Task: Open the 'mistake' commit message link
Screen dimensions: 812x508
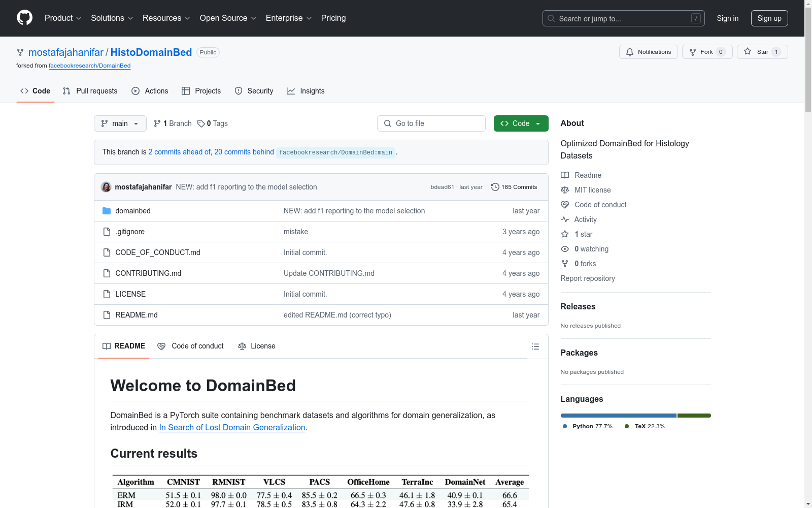Action: tap(296, 232)
